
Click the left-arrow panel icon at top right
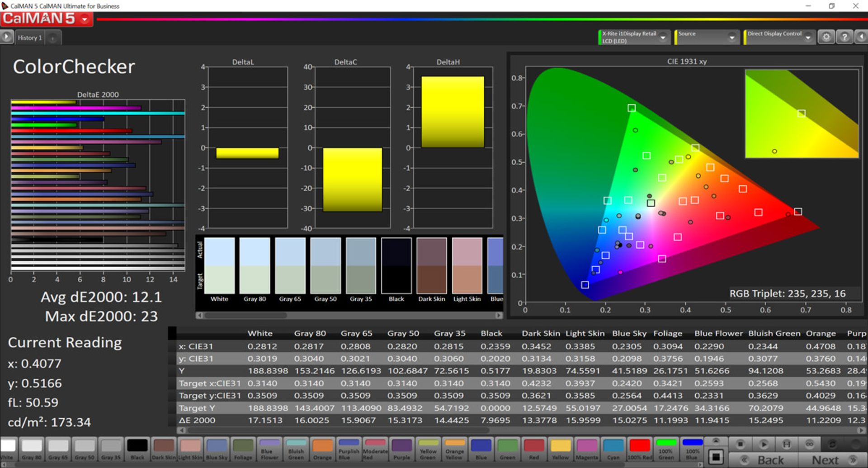pyautogui.click(x=861, y=37)
